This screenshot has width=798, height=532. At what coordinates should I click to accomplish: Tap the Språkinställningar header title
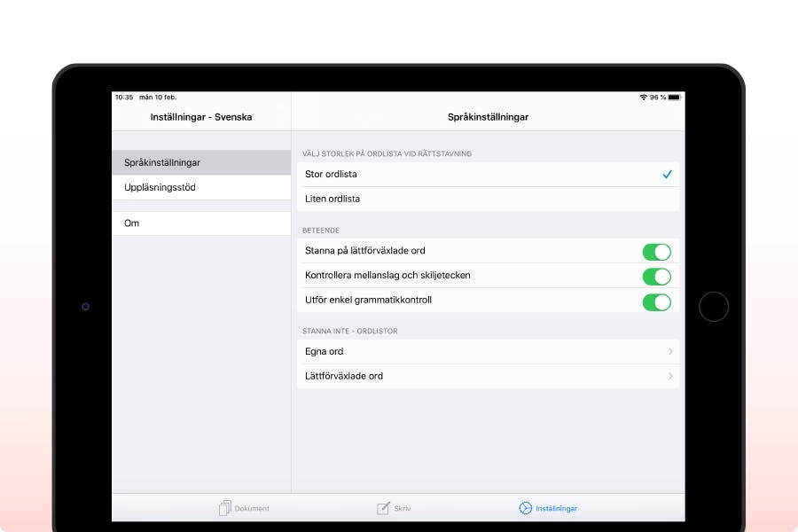[x=488, y=117]
